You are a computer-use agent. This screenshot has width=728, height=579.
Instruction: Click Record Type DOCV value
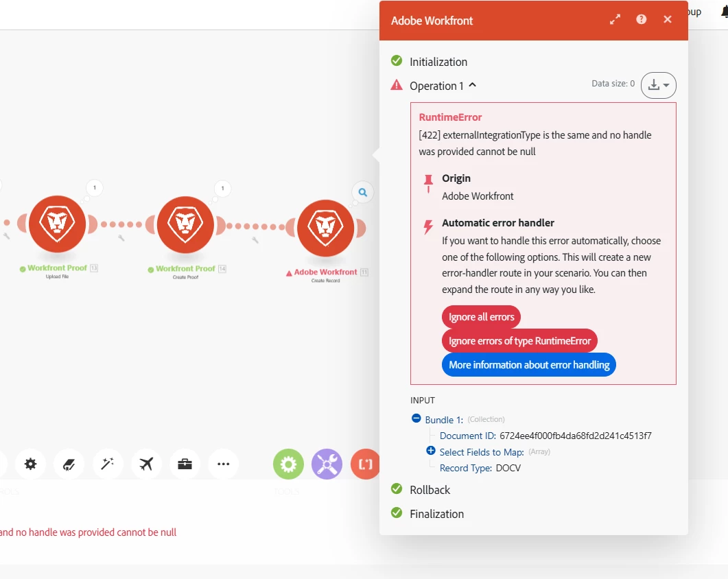pyautogui.click(x=508, y=468)
